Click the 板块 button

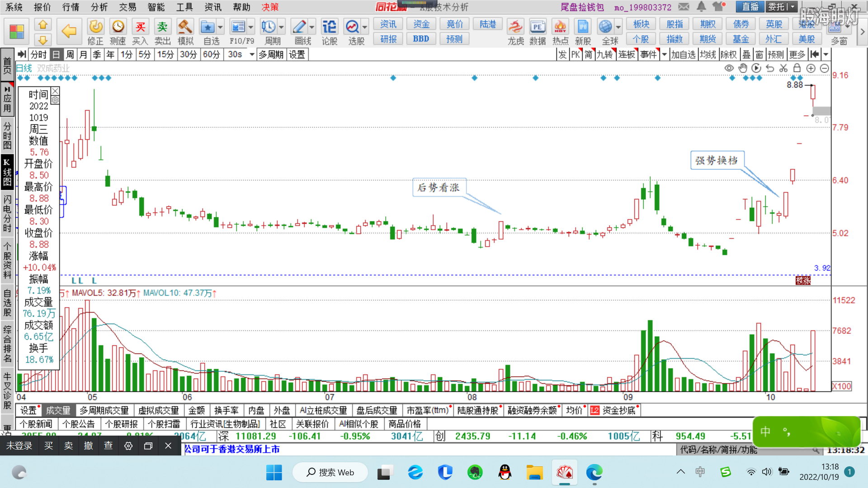[x=641, y=24]
